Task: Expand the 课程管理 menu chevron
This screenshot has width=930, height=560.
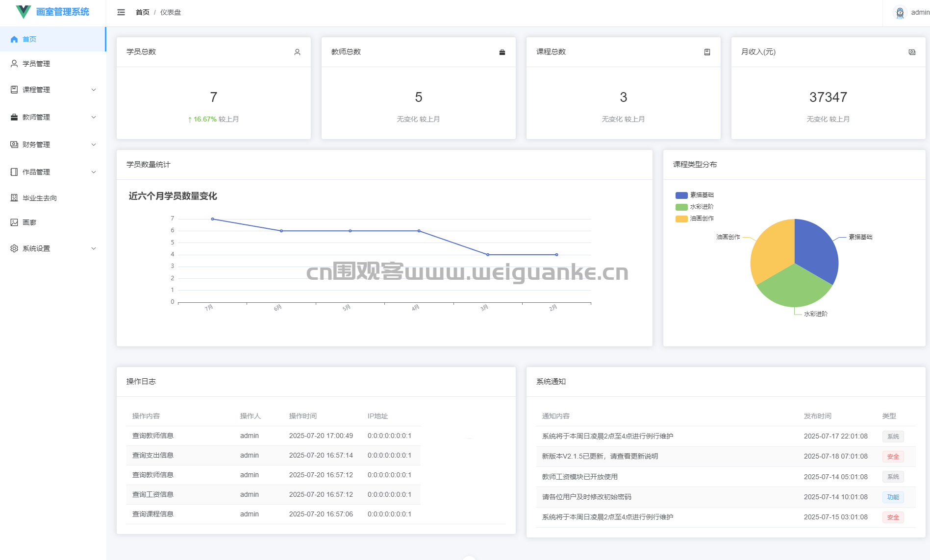Action: click(94, 90)
